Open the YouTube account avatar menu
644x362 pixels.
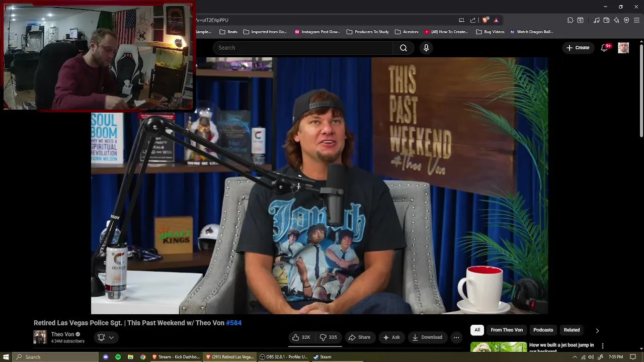click(623, 48)
